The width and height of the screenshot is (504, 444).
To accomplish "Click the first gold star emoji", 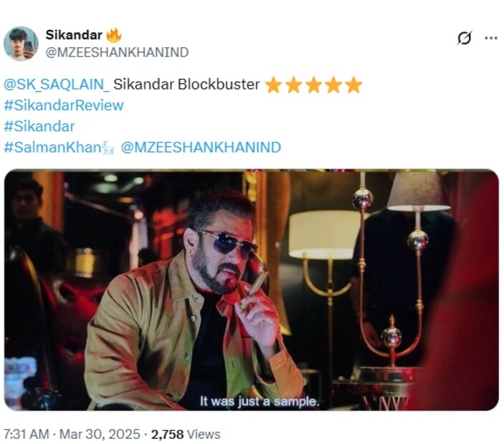I will click(273, 85).
